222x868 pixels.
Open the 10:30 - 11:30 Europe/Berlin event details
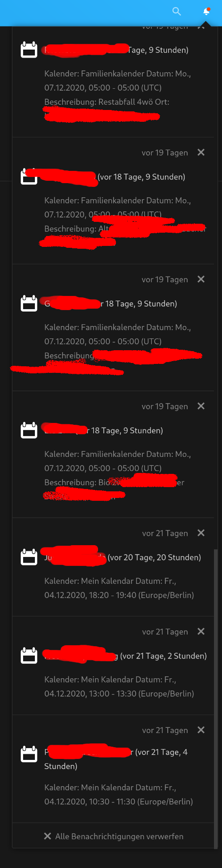[119, 794]
